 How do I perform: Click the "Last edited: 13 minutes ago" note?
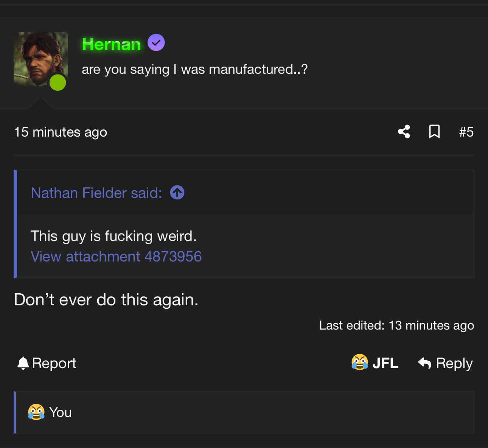coord(396,325)
